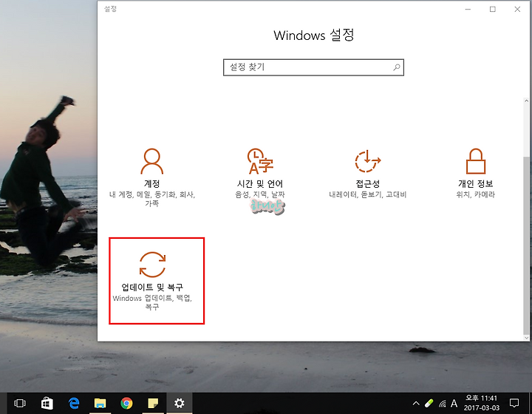
Task: Open the 계정 (Accounts) settings icon
Action: pyautogui.click(x=151, y=161)
